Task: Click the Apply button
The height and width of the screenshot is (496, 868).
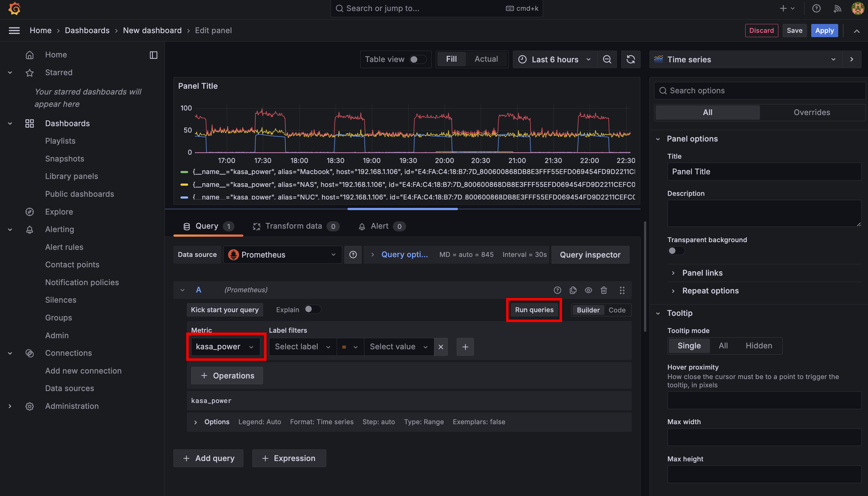Action: (824, 30)
